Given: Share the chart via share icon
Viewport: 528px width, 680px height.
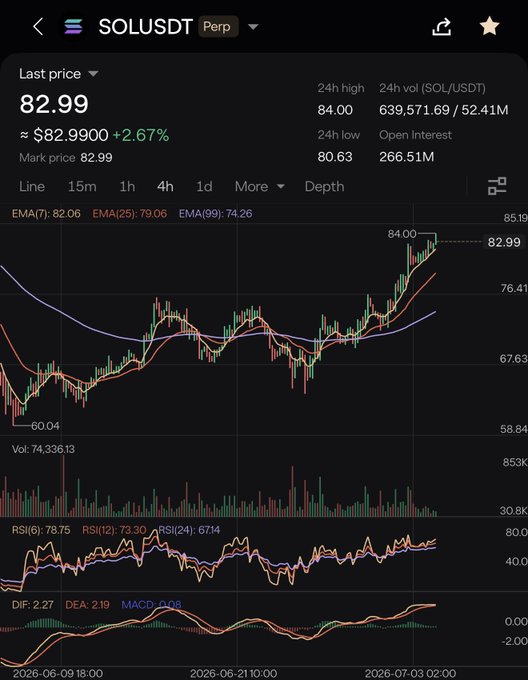Looking at the screenshot, I should click(x=442, y=27).
